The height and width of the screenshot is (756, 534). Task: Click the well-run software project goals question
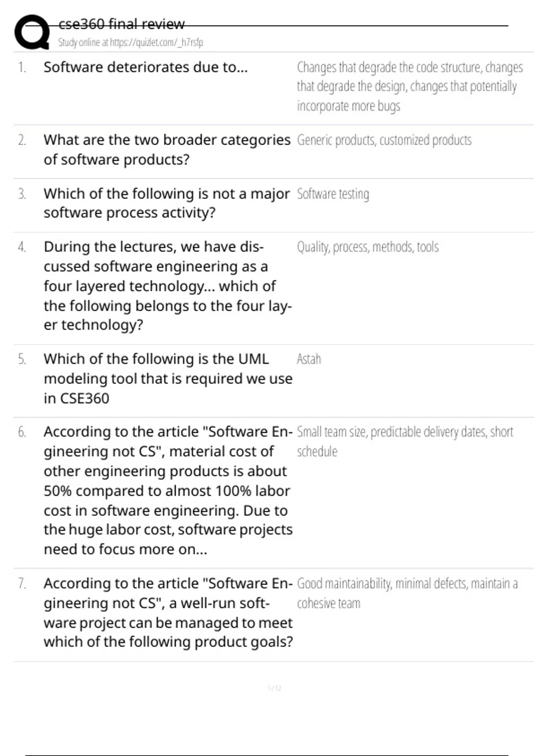coord(168,612)
